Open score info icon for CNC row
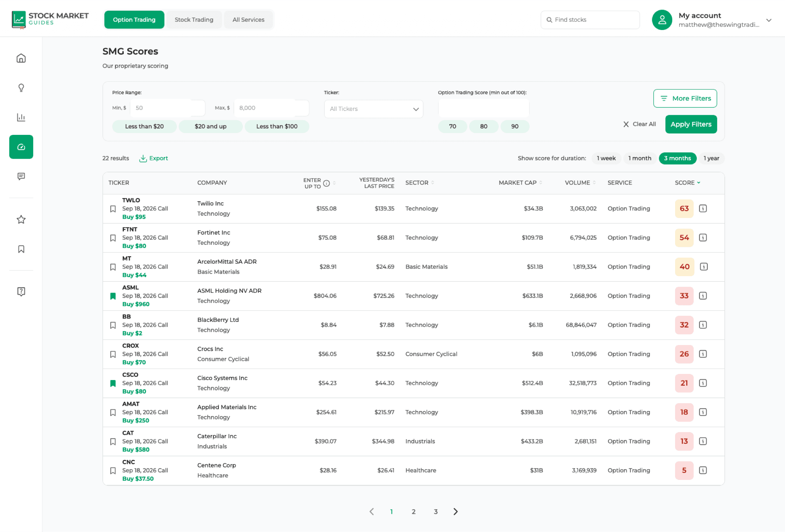 (x=703, y=470)
